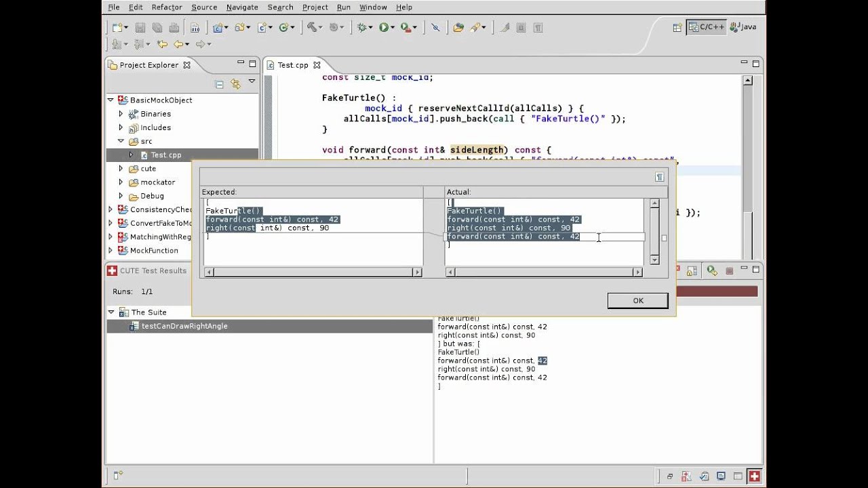The image size is (868, 488).
Task: Click the red cross CUTE icon in status bar
Action: tap(754, 476)
